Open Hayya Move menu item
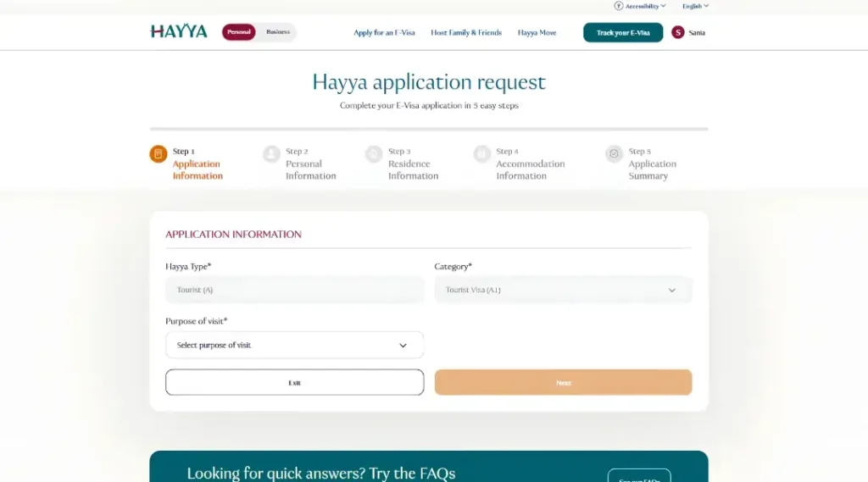The image size is (868, 482). tap(537, 33)
